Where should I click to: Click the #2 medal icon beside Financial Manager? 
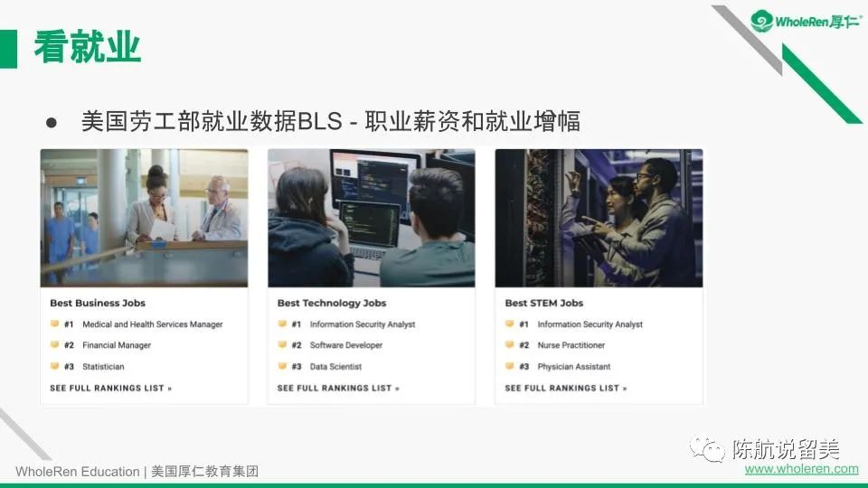click(54, 345)
